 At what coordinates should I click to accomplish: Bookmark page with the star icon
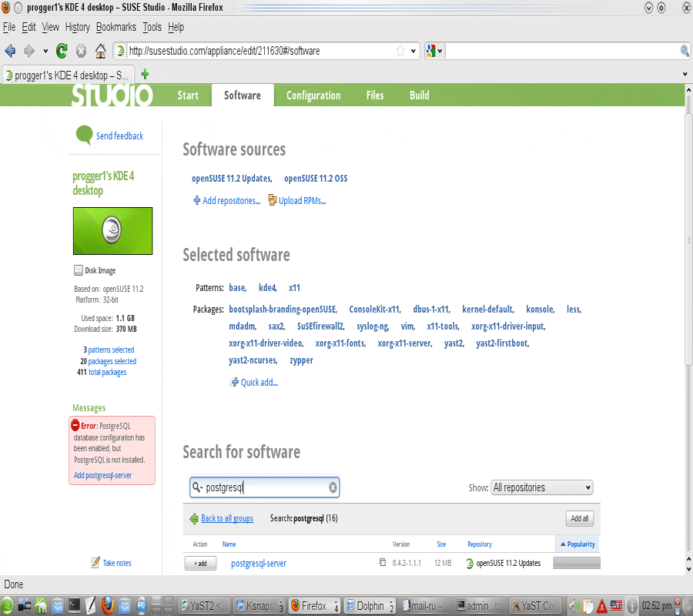tap(400, 51)
